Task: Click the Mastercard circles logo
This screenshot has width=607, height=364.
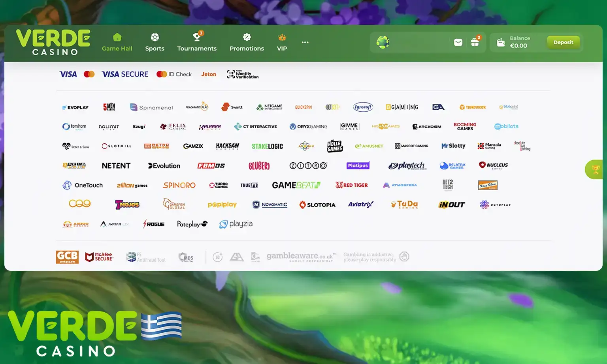Action: 89,74
